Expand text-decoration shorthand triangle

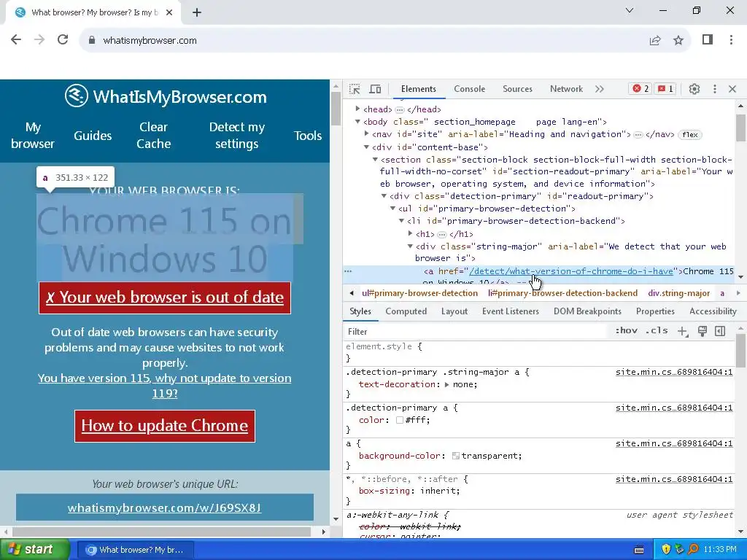point(447,384)
